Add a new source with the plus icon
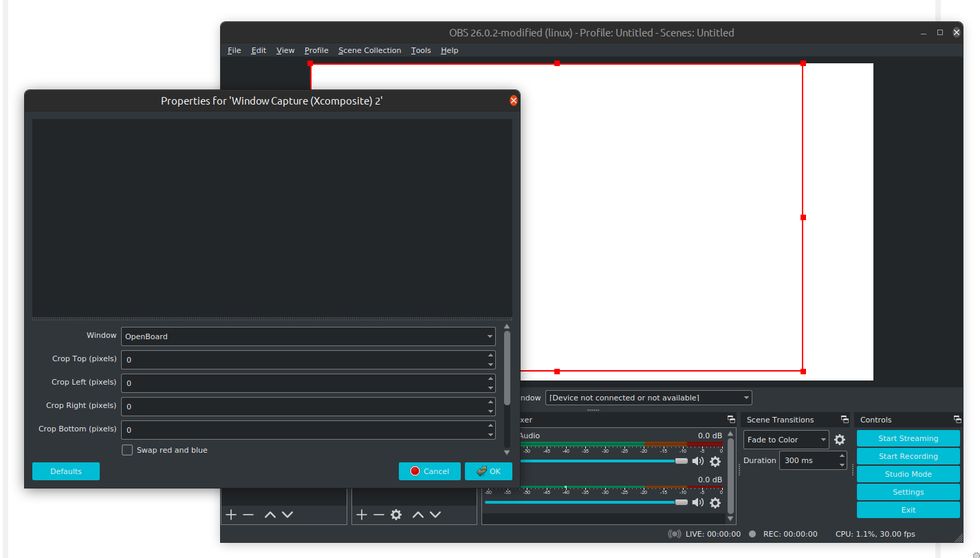 (x=361, y=514)
